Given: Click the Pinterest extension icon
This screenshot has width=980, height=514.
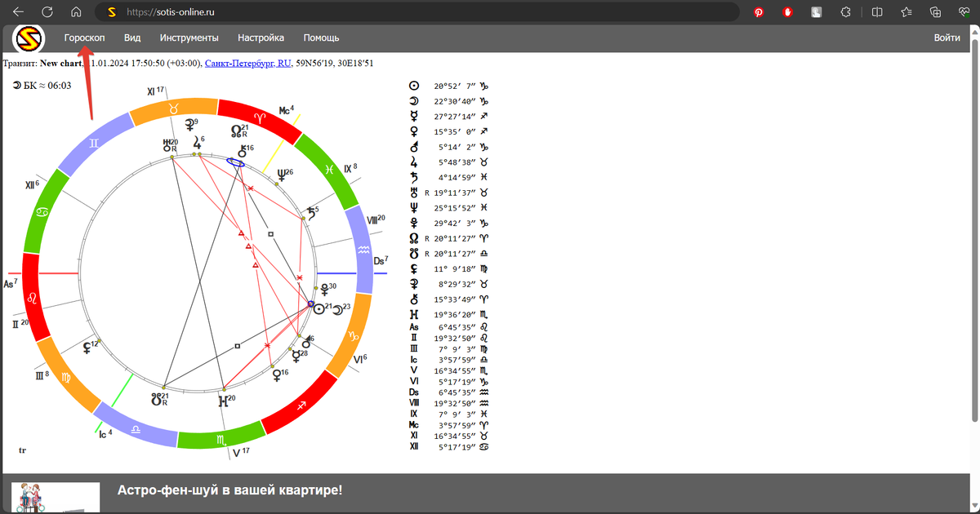Looking at the screenshot, I should click(759, 12).
